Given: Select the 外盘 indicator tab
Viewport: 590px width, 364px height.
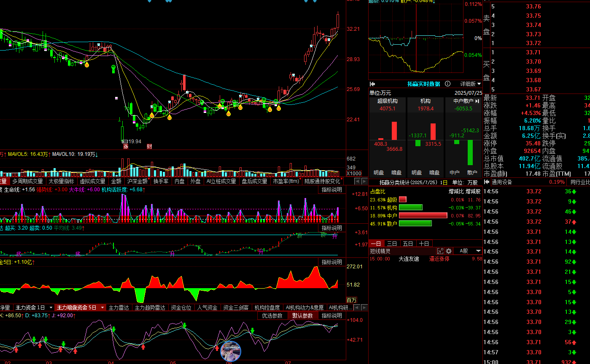Looking at the screenshot, I should click(195, 181).
